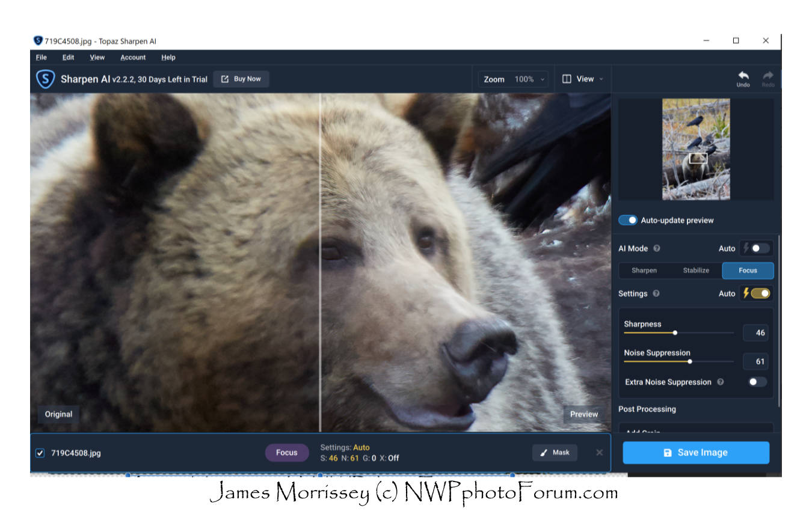
Task: Click the Settings help question icon
Action: tap(656, 293)
